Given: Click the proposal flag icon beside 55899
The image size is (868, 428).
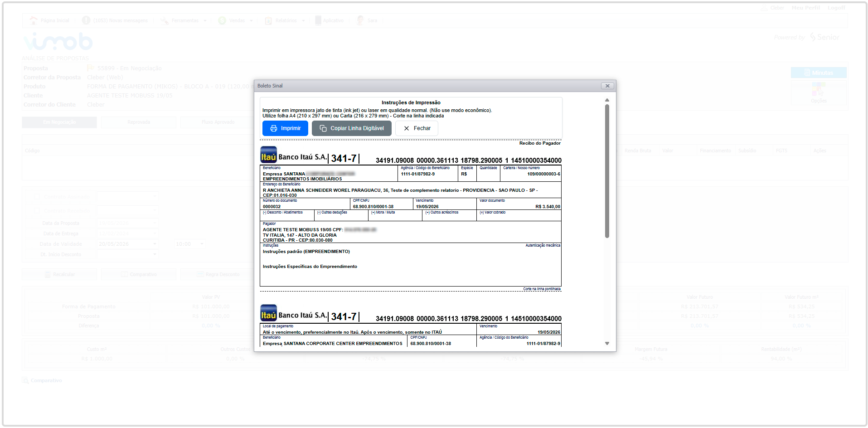Looking at the screenshot, I should click(x=90, y=68).
